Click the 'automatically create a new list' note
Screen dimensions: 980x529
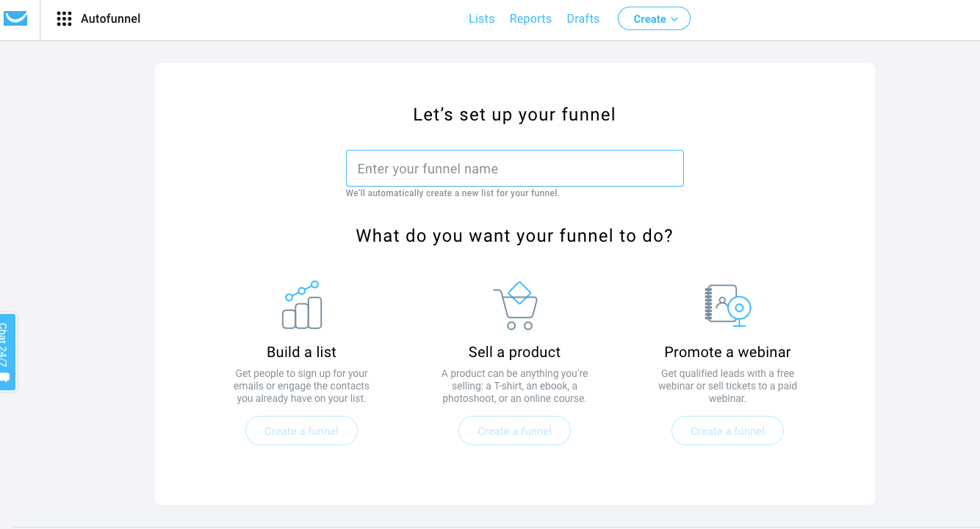(x=453, y=193)
